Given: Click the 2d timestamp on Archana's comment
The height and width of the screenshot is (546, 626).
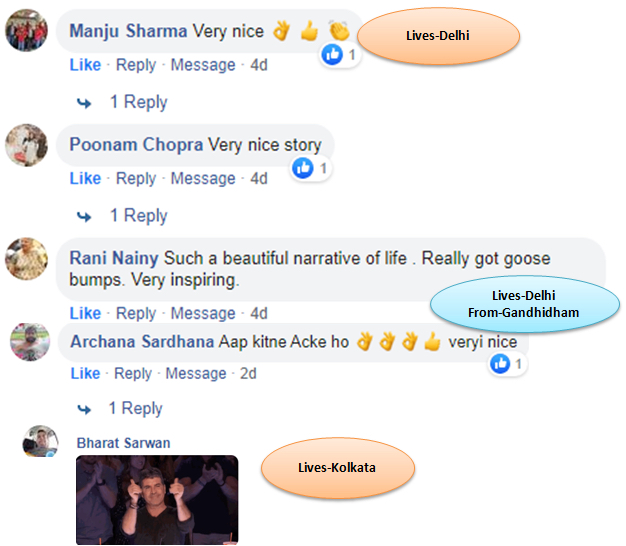Looking at the screenshot, I should [x=247, y=373].
